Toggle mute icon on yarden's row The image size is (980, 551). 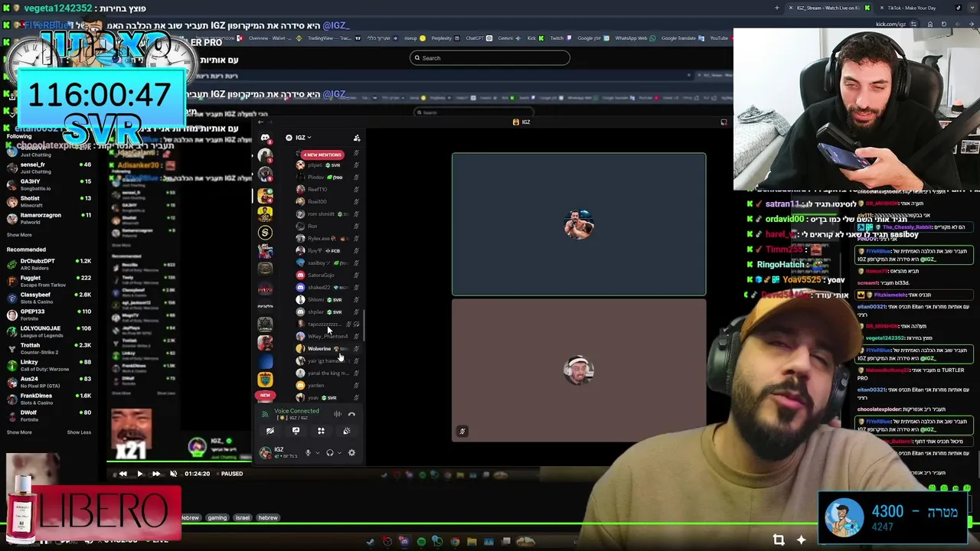click(357, 385)
